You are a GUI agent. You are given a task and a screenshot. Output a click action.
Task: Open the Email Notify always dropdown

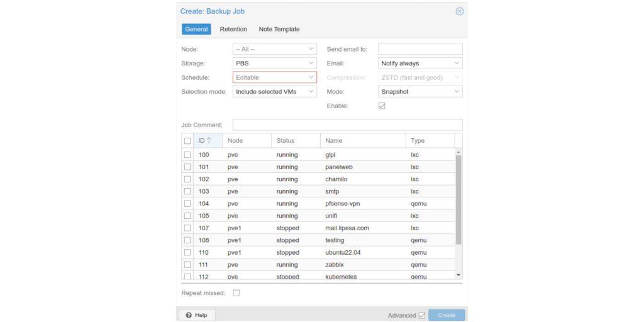pyautogui.click(x=419, y=64)
